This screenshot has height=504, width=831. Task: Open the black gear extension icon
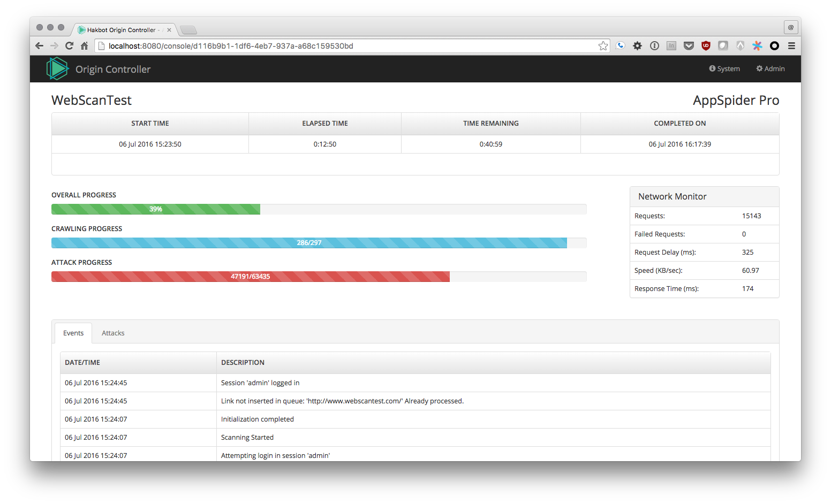point(637,46)
